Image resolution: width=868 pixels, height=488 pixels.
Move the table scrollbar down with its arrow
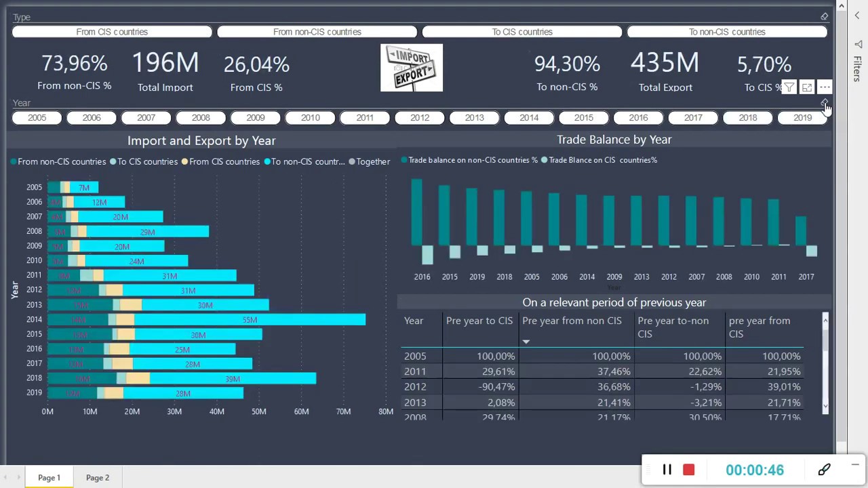(x=825, y=407)
